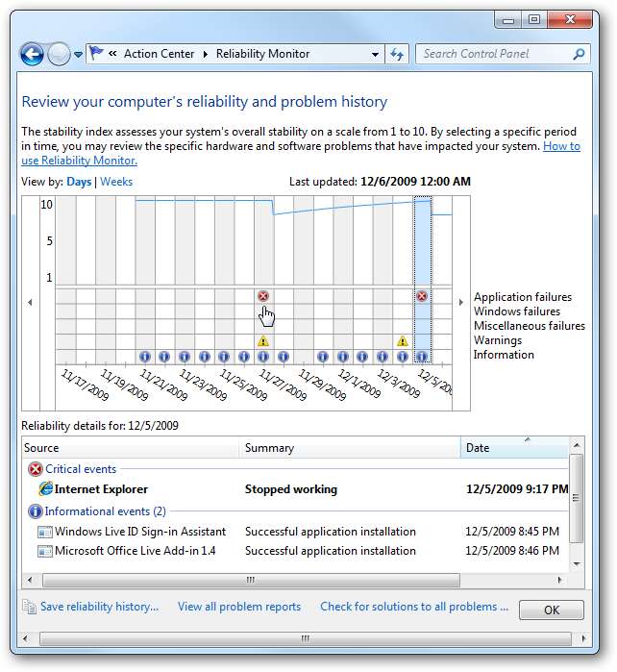Viewport: 617px width, 672px height.
Task: Switch the chart view to Weeks
Action: pyautogui.click(x=116, y=182)
